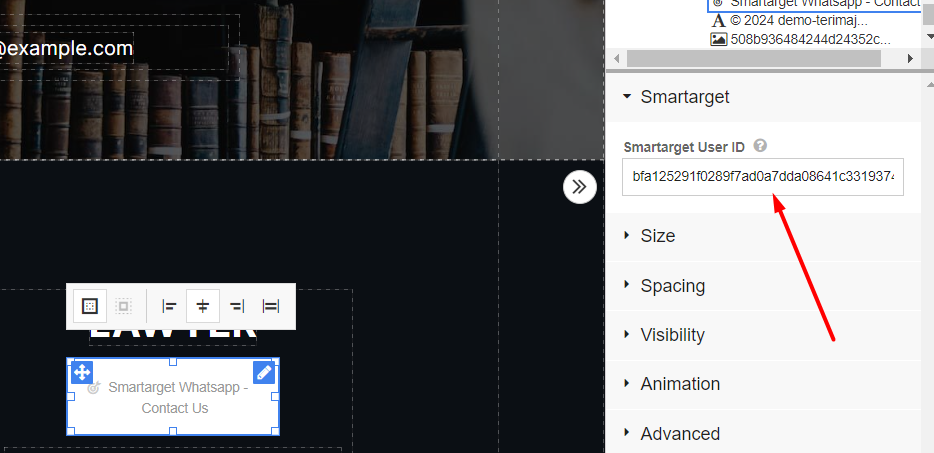The height and width of the screenshot is (453, 934).
Task: Click the pencil edit icon on widget
Action: [x=264, y=373]
